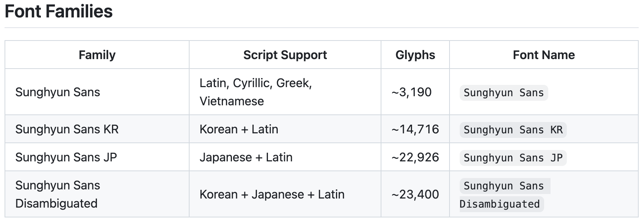Click the ~22,926 glyph count
This screenshot has width=644, height=222.
[x=415, y=157]
